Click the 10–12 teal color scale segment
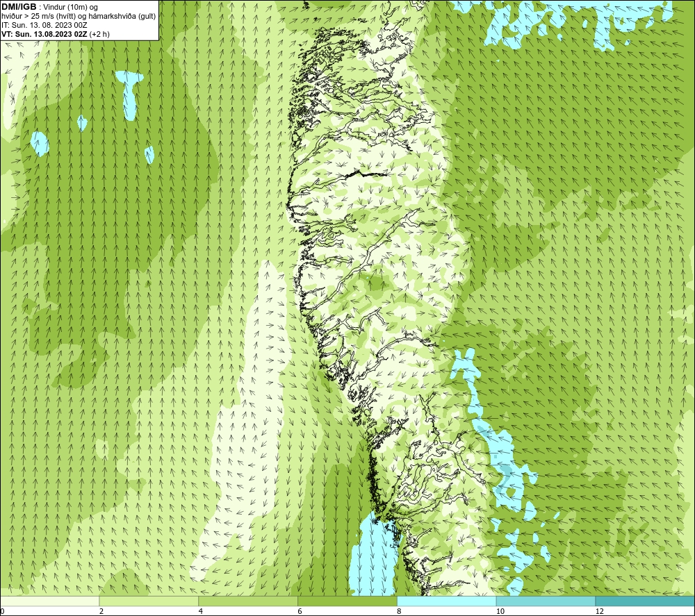Image resolution: width=695 pixels, height=616 pixels. (546, 601)
